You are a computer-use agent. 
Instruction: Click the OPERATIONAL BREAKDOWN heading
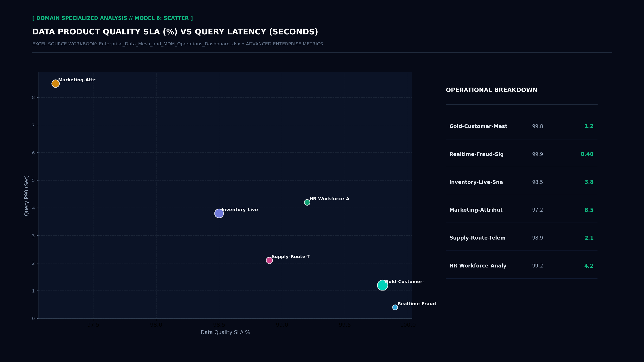point(491,90)
